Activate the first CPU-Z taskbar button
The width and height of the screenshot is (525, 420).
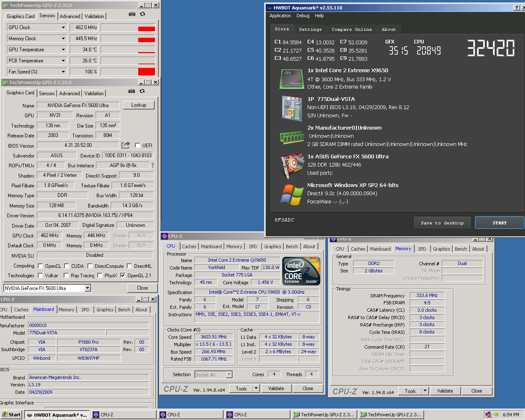pyautogui.click(x=123, y=415)
